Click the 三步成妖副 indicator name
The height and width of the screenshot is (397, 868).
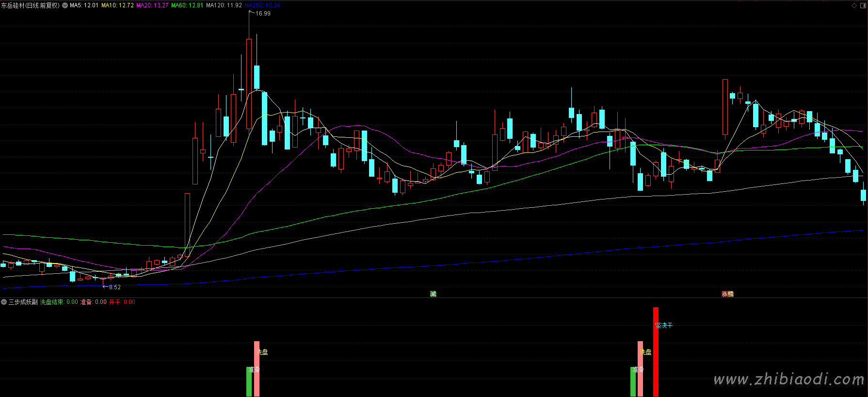click(x=23, y=302)
